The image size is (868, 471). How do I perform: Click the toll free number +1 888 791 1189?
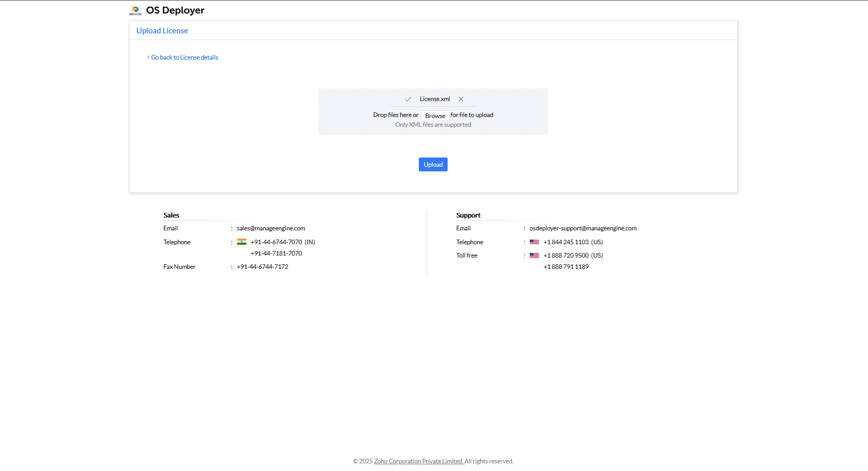click(566, 266)
